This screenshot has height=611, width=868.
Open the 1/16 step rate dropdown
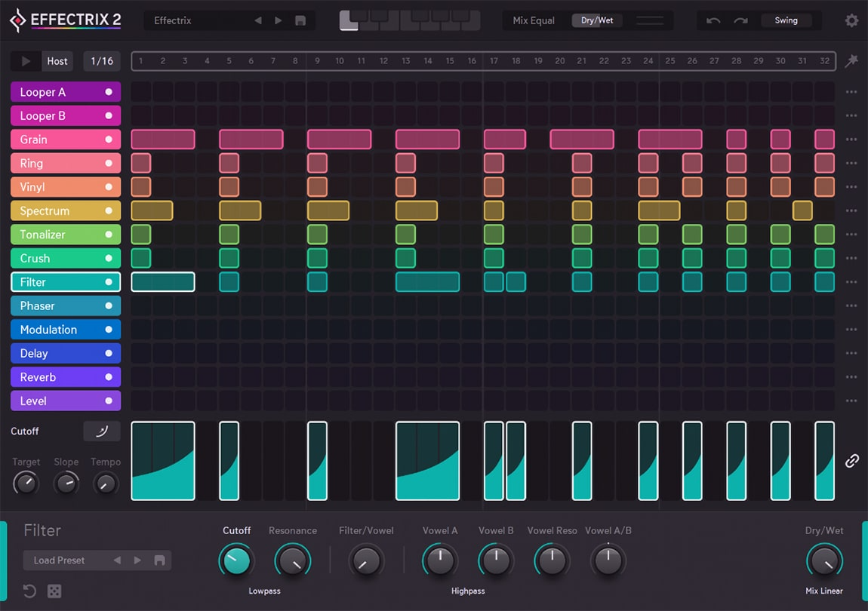click(x=102, y=61)
